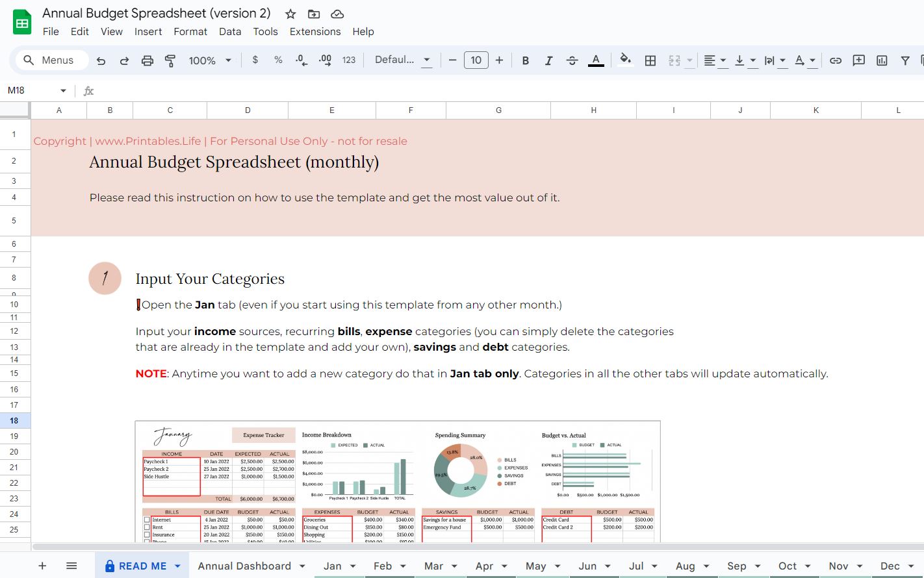Image resolution: width=924 pixels, height=578 pixels.
Task: Click the Print icon in the toolbar
Action: pos(148,60)
